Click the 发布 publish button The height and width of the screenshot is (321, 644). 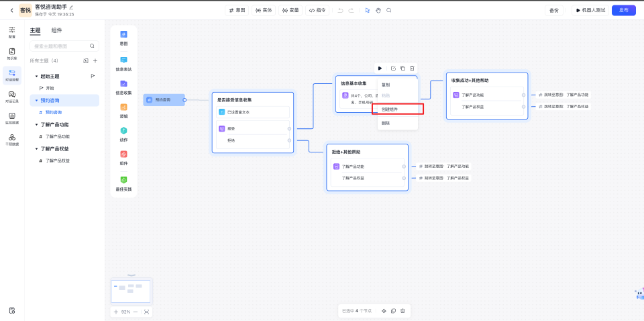pyautogui.click(x=623, y=10)
